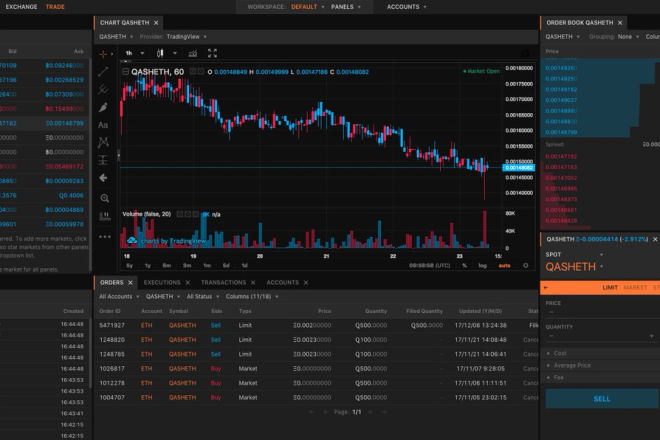Click the blue SELL button
660x440 pixels.
point(602,399)
